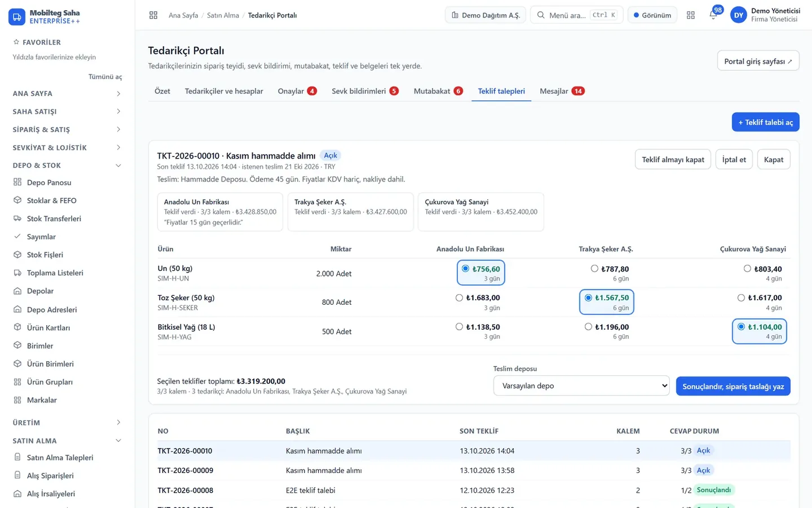Switch to the Onaylar tab
This screenshot has height=508, width=812.
click(297, 91)
